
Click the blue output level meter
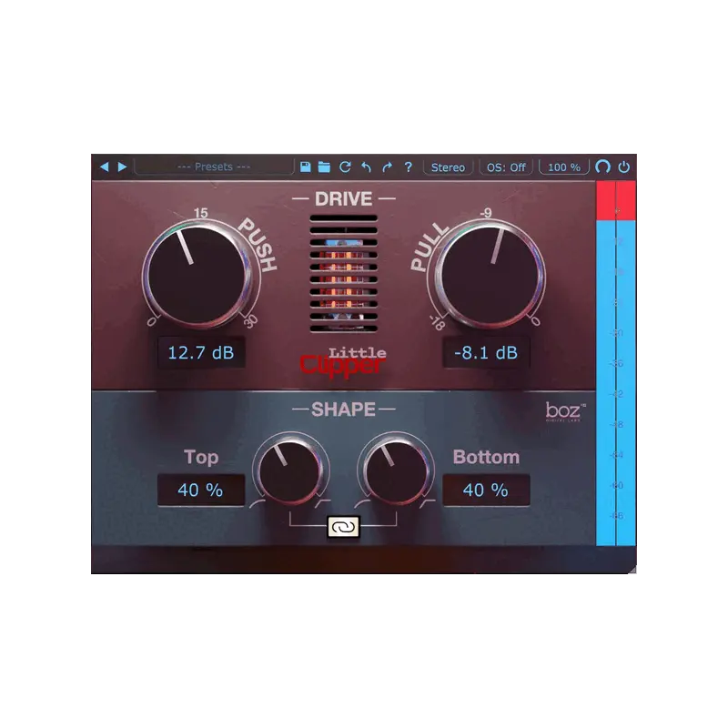pyautogui.click(x=616, y=383)
